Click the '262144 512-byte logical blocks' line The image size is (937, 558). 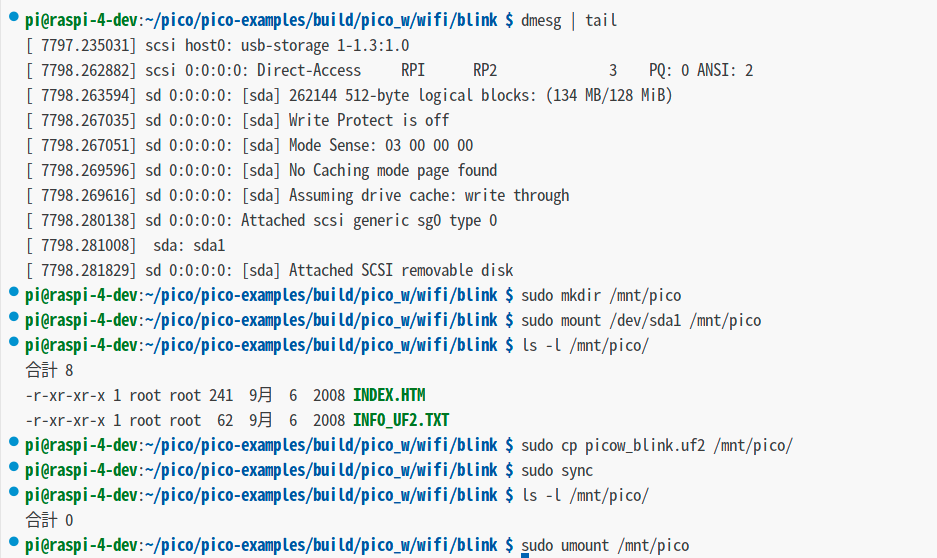(349, 96)
